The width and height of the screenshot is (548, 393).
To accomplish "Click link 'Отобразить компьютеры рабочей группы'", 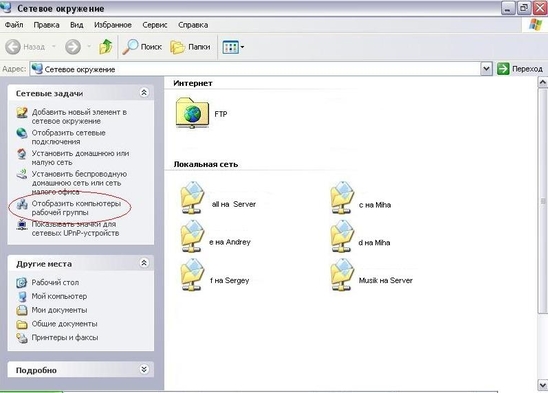I will (x=76, y=208).
